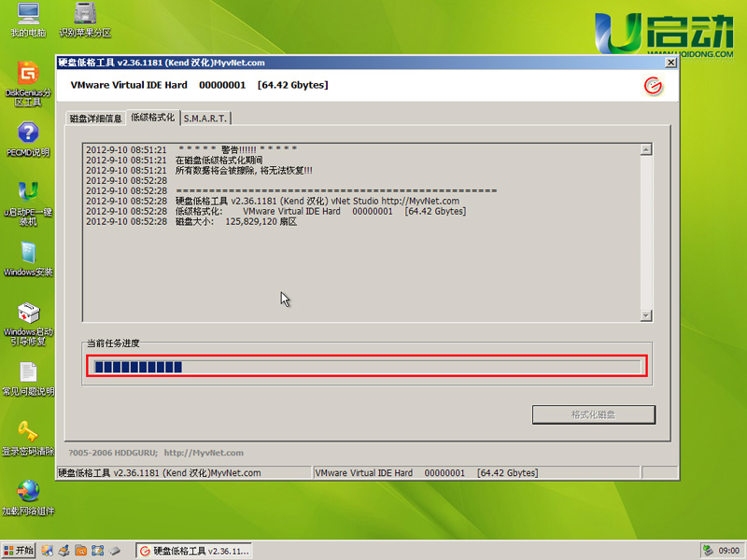Open 常见问题说明 document icon

[28, 379]
